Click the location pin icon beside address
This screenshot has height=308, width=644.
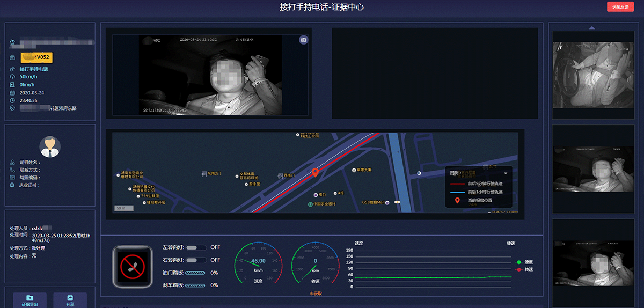point(12,108)
